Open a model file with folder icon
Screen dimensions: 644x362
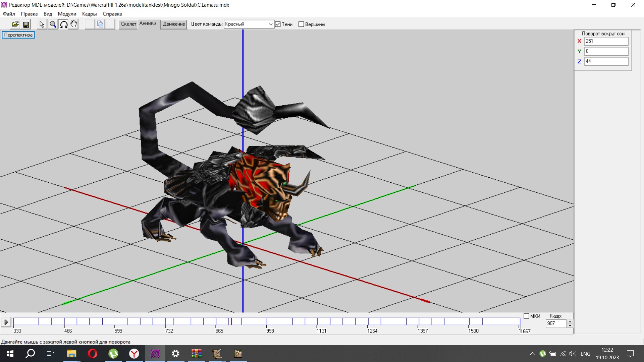click(x=15, y=24)
